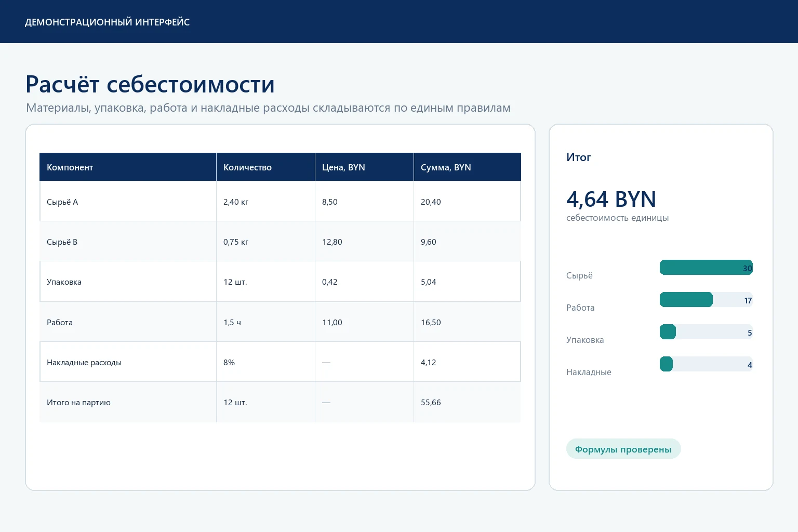798x532 pixels.
Task: Click the total sum '55,66'
Action: 467,402
